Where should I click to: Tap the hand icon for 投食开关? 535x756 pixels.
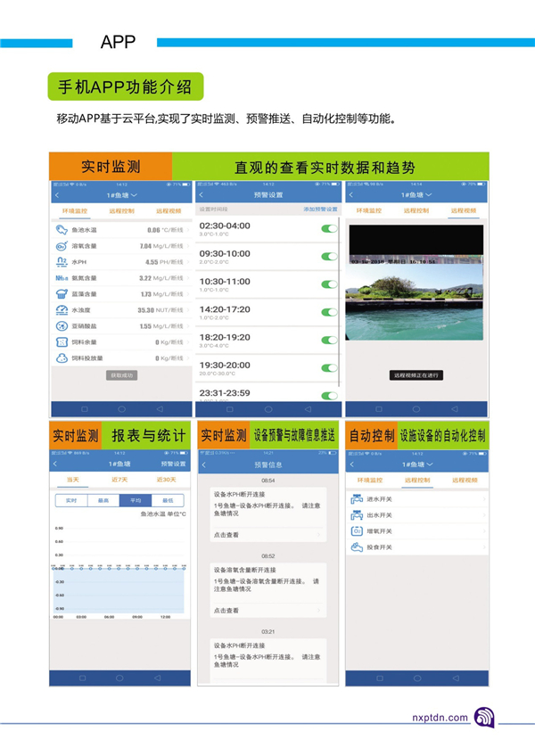[357, 547]
